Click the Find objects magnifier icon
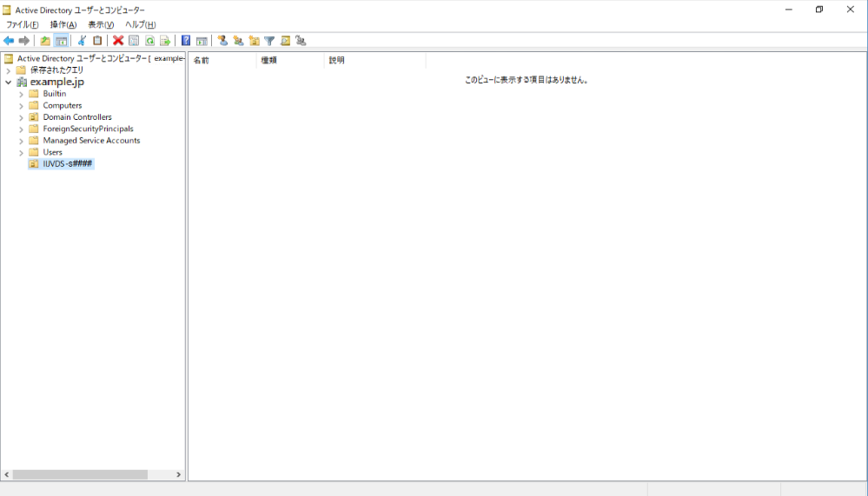This screenshot has height=496, width=868. [286, 41]
